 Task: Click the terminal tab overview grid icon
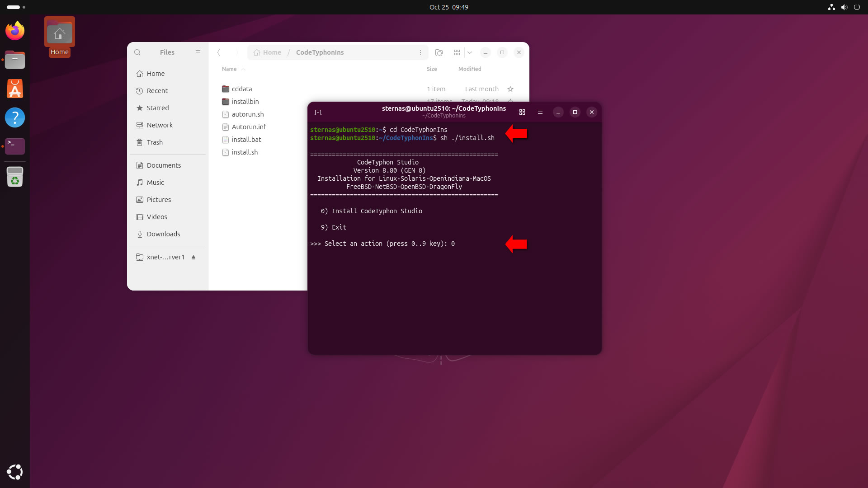pyautogui.click(x=522, y=112)
